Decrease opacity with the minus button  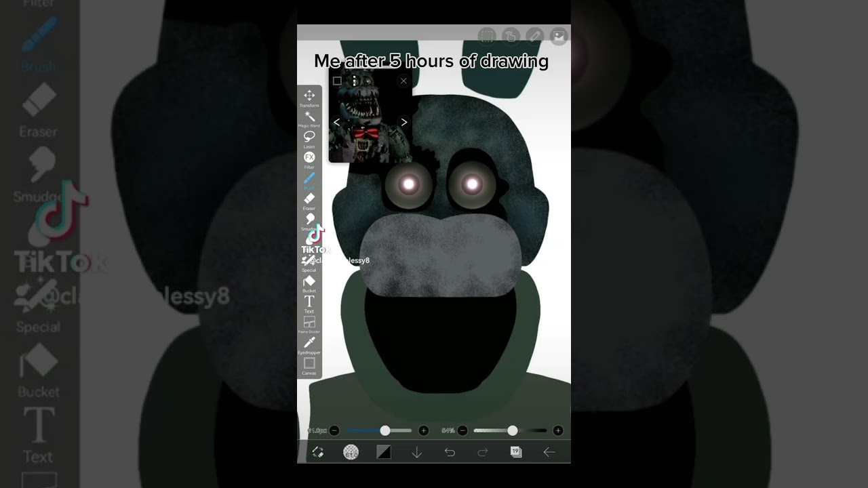click(x=462, y=430)
